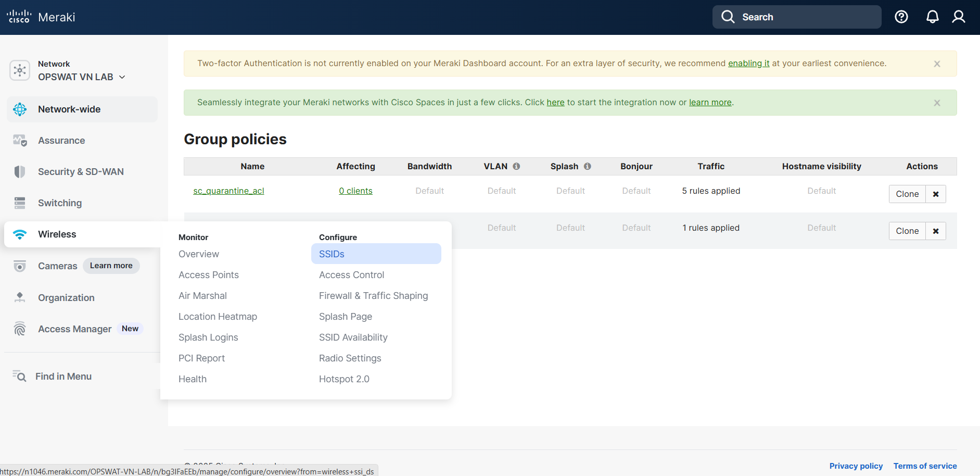Open Radio Settings

point(350,358)
